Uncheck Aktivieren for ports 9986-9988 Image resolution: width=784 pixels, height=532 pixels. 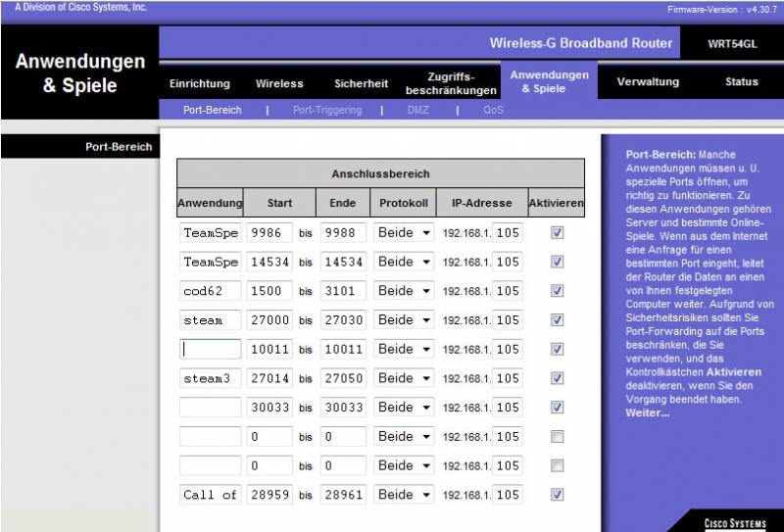(x=557, y=233)
